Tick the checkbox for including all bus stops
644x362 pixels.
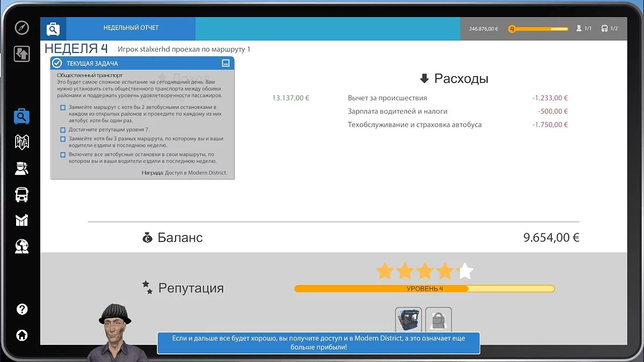(x=63, y=155)
